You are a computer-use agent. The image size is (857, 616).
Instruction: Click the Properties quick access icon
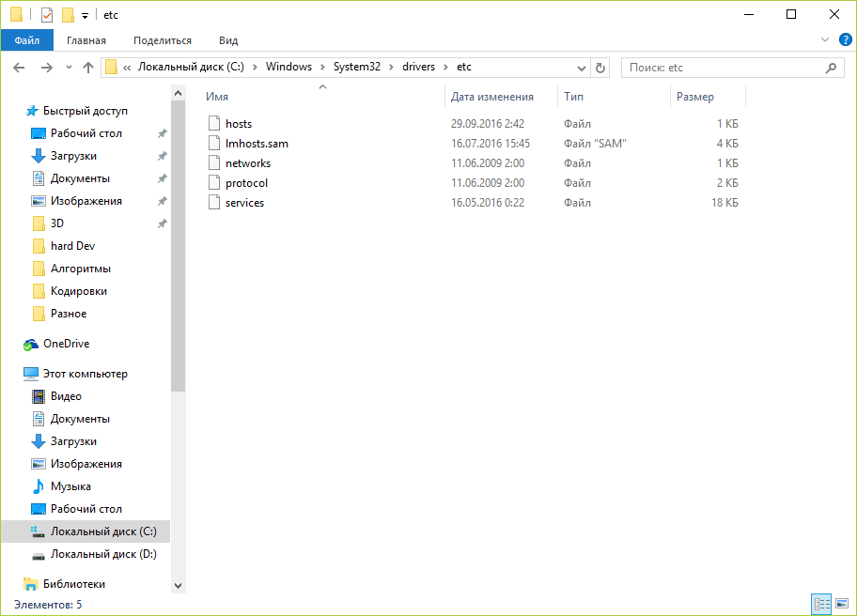pyautogui.click(x=47, y=15)
